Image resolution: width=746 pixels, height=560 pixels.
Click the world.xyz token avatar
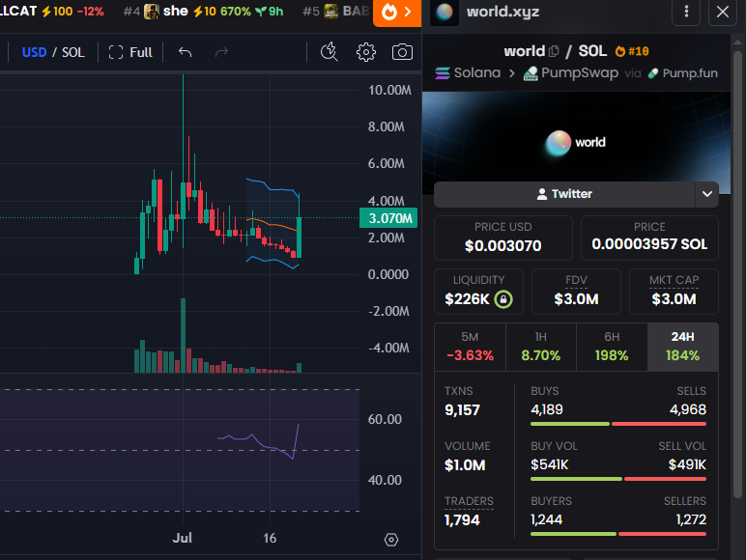[x=445, y=12]
